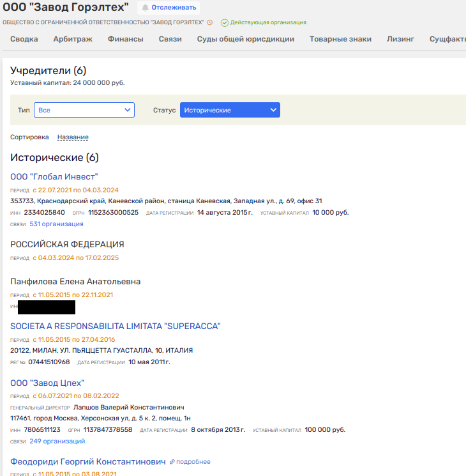Click the ООО "Завод Горэлтех" page title
This screenshot has width=466, height=476.
click(66, 7)
